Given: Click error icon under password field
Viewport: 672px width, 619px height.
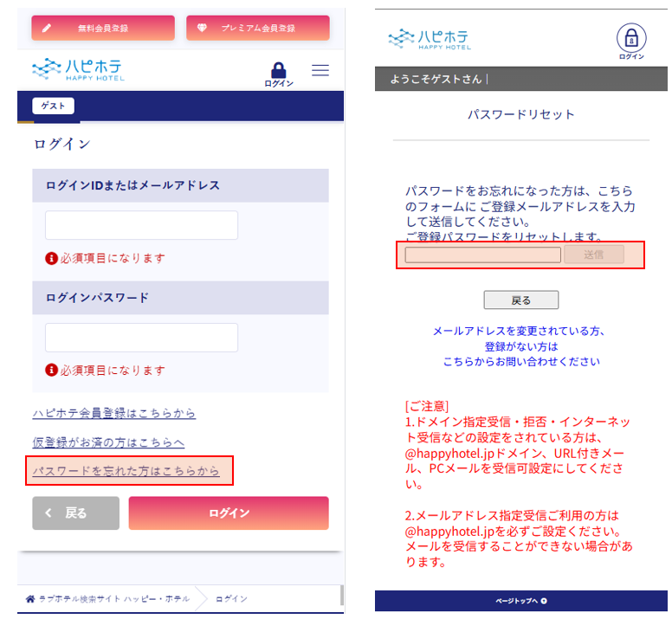Looking at the screenshot, I should coord(51,371).
